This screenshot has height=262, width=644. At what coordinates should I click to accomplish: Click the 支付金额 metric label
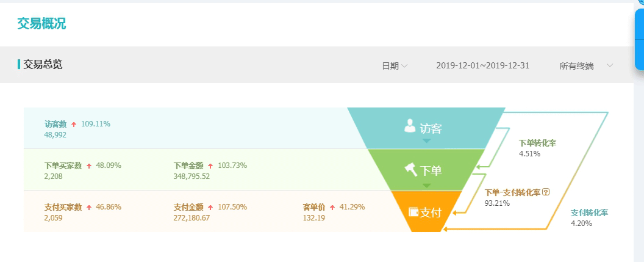click(x=188, y=207)
